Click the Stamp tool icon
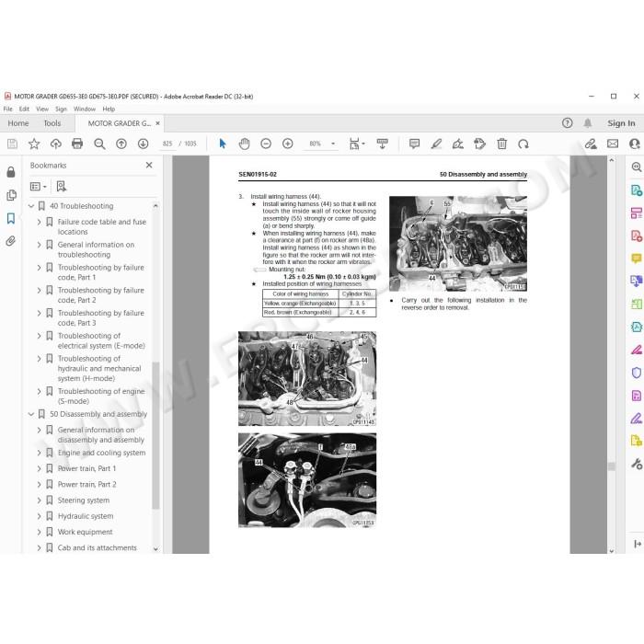The width and height of the screenshot is (644, 644). point(479,144)
